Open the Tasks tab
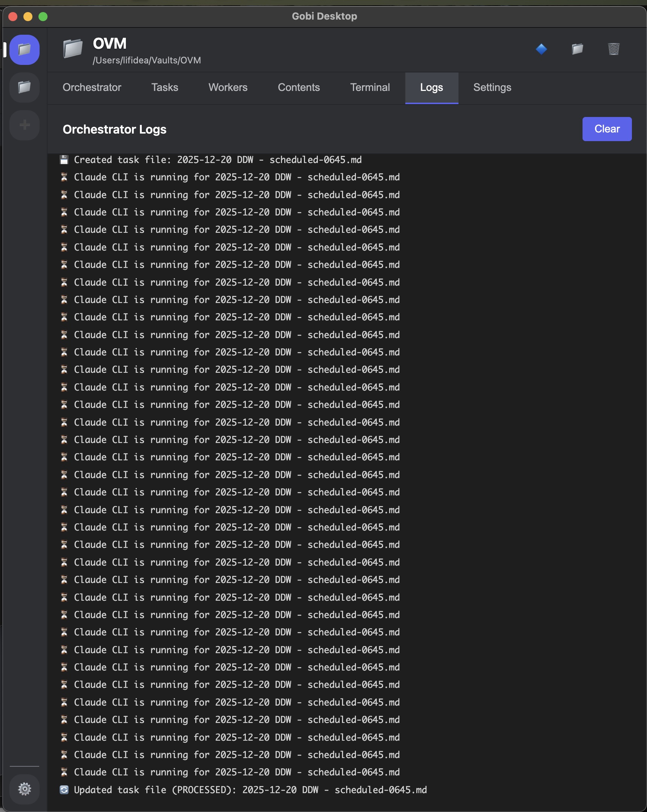The height and width of the screenshot is (812, 647). [165, 88]
